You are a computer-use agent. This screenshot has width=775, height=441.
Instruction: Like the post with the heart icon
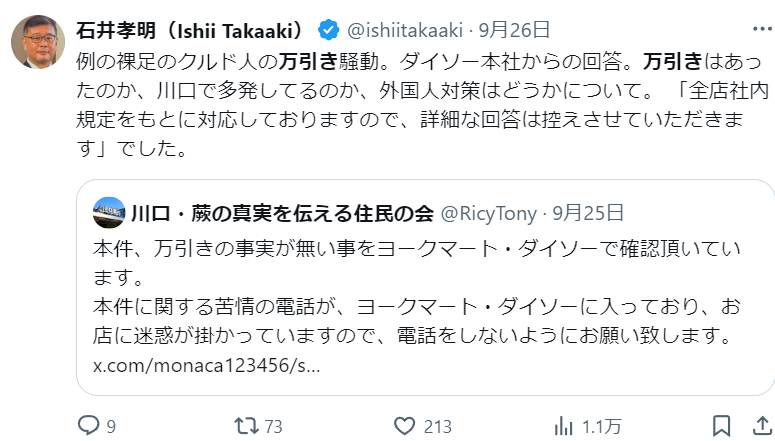click(x=403, y=427)
